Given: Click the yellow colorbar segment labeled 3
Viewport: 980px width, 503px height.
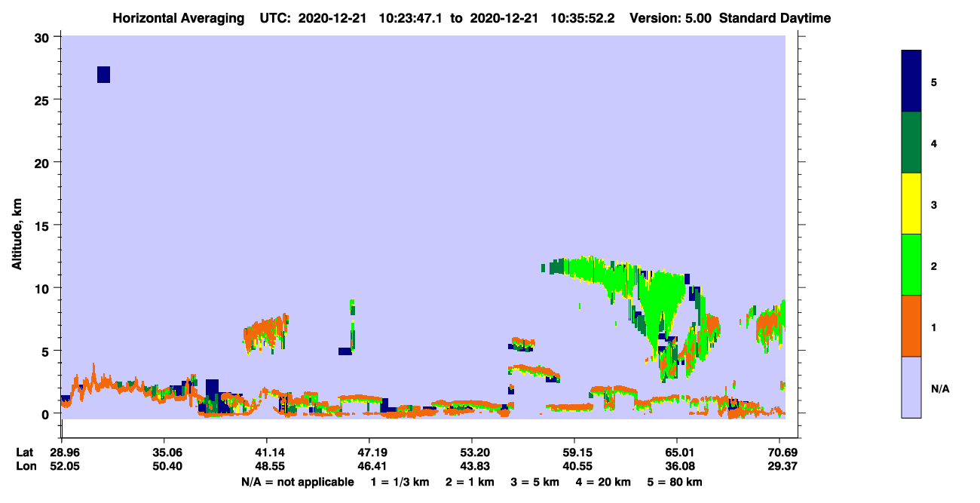Looking at the screenshot, I should pyautogui.click(x=911, y=204).
